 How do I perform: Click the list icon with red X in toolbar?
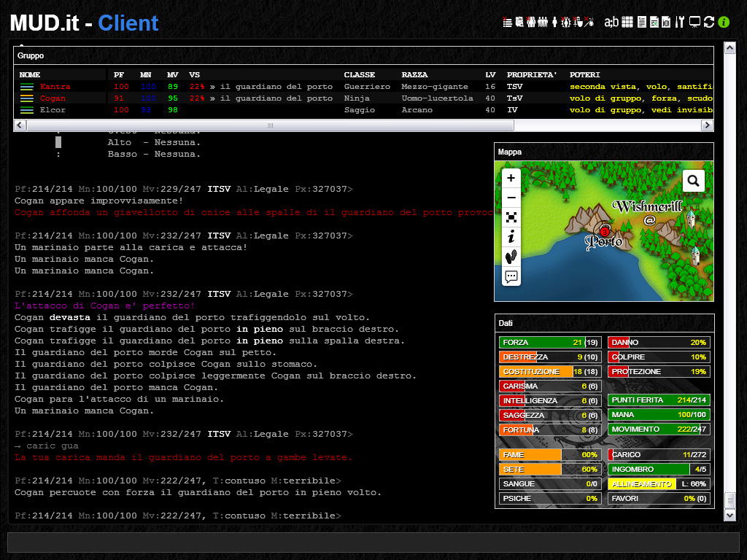coord(508,22)
